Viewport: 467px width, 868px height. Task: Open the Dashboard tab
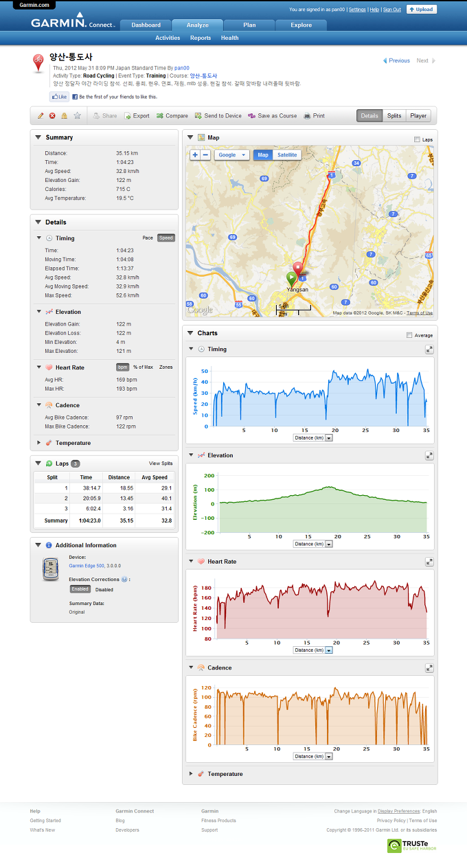tap(146, 25)
